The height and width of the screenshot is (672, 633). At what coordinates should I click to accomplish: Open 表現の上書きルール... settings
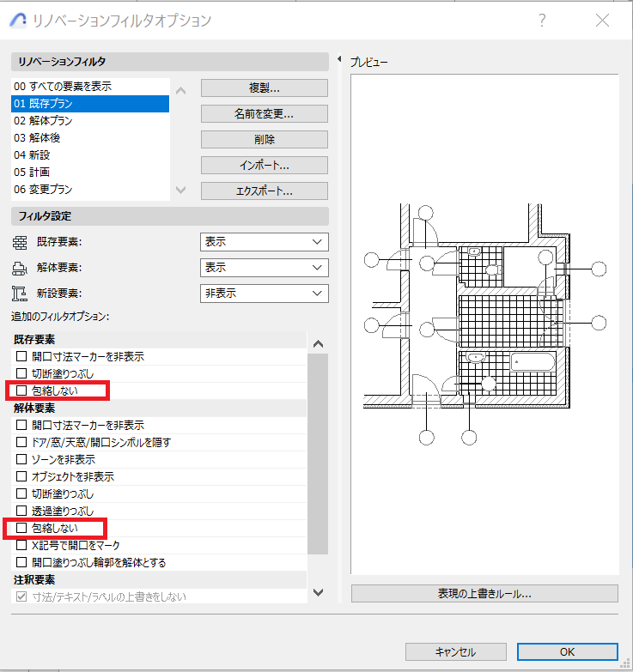point(484,593)
